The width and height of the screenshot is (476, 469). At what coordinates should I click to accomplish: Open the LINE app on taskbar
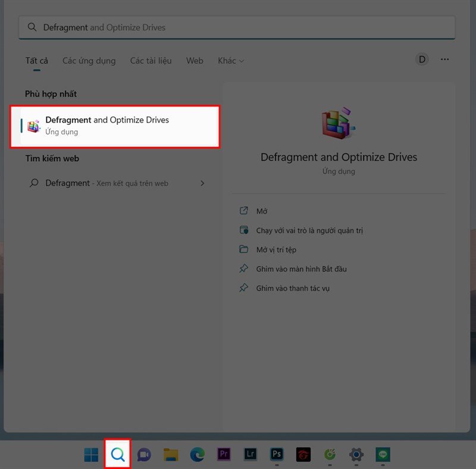tap(383, 455)
